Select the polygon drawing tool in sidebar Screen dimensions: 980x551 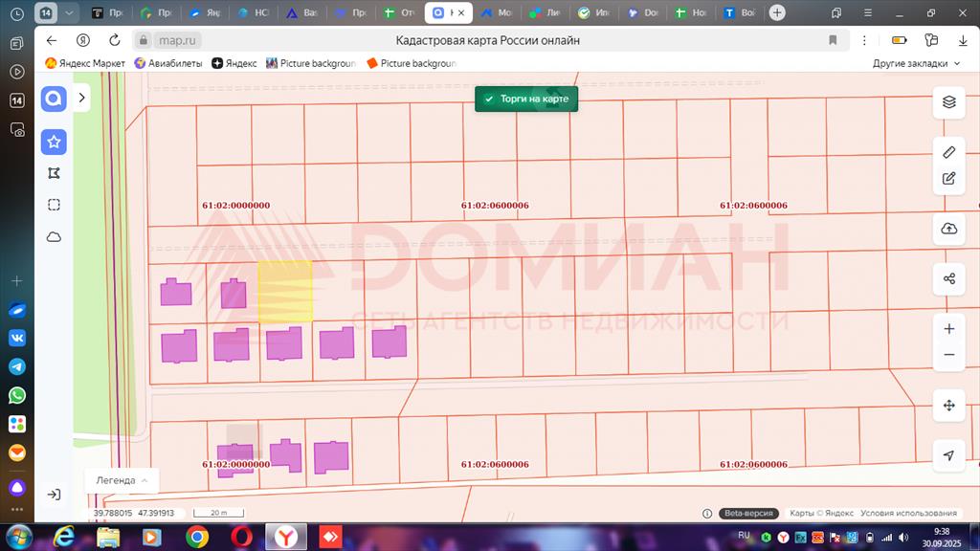[x=54, y=173]
